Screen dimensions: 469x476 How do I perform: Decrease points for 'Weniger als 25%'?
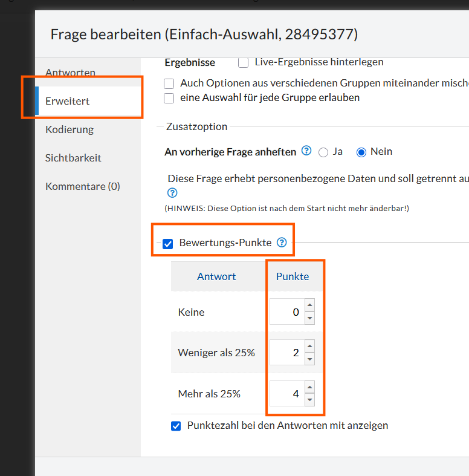(x=309, y=359)
